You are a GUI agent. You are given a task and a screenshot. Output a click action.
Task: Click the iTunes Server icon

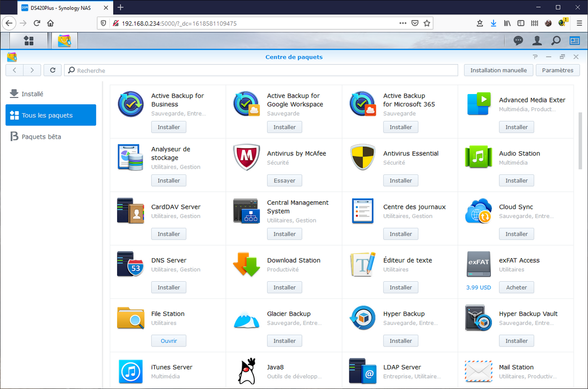[130, 371]
